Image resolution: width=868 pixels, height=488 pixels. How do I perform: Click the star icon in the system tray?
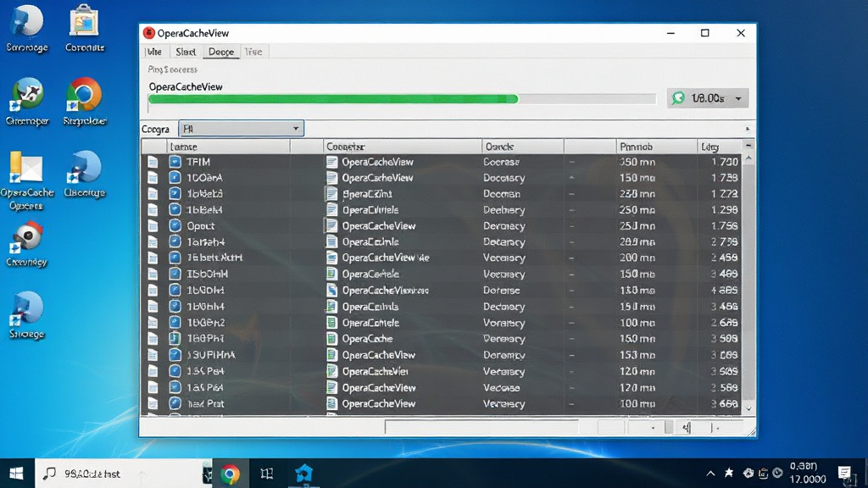(729, 473)
